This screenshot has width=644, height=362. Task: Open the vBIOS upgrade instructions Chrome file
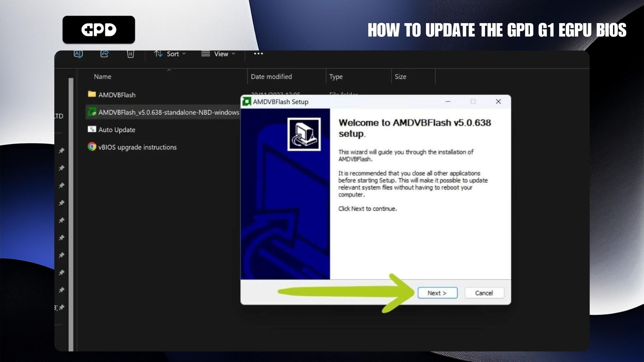[x=137, y=147]
